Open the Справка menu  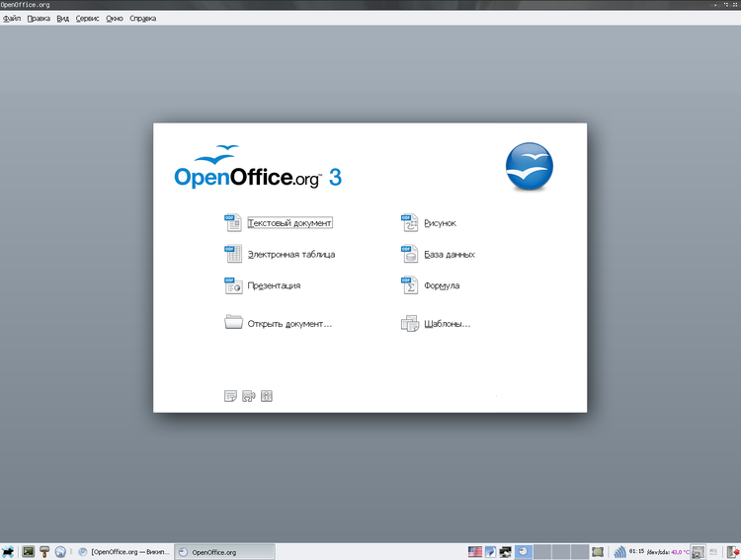pos(142,19)
